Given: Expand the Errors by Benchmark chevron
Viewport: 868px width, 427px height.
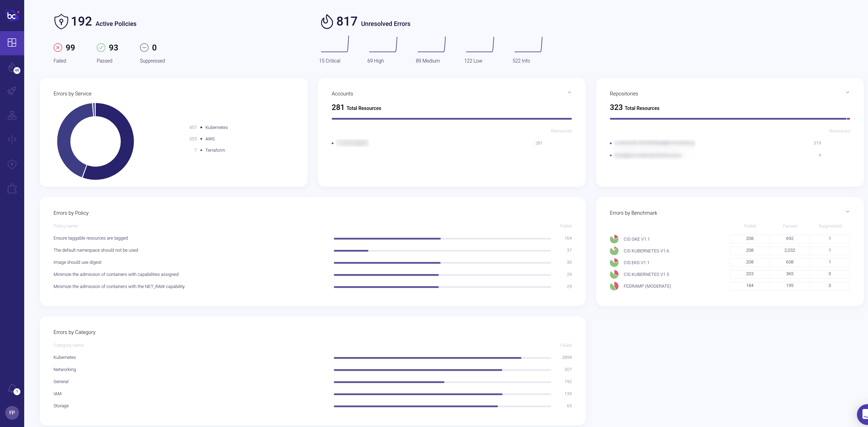Looking at the screenshot, I should (x=848, y=212).
